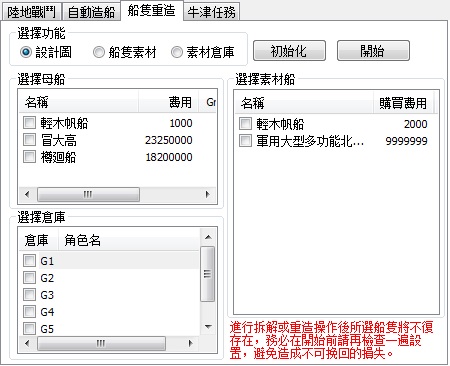Select the 設計圖 radio option
Image resolution: width=450 pixels, height=366 pixels.
[26, 52]
